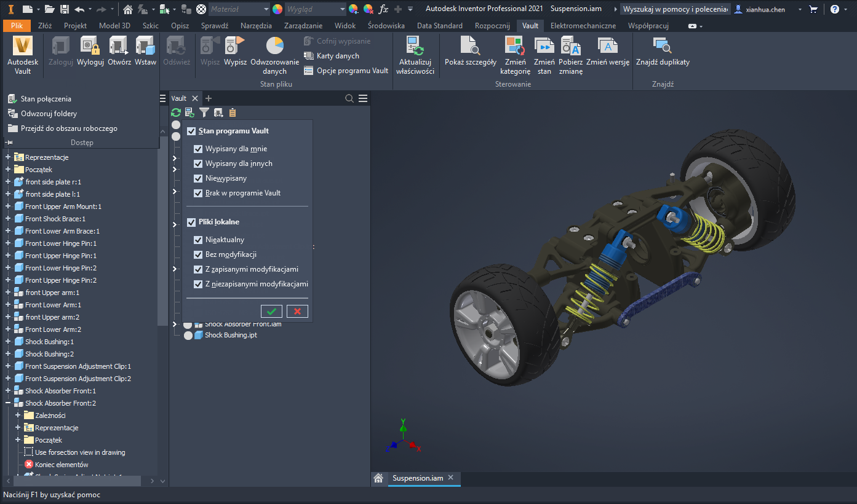This screenshot has width=857, height=504.
Task: Select Shock Bushing.ipt in Vault list
Action: (x=230, y=335)
